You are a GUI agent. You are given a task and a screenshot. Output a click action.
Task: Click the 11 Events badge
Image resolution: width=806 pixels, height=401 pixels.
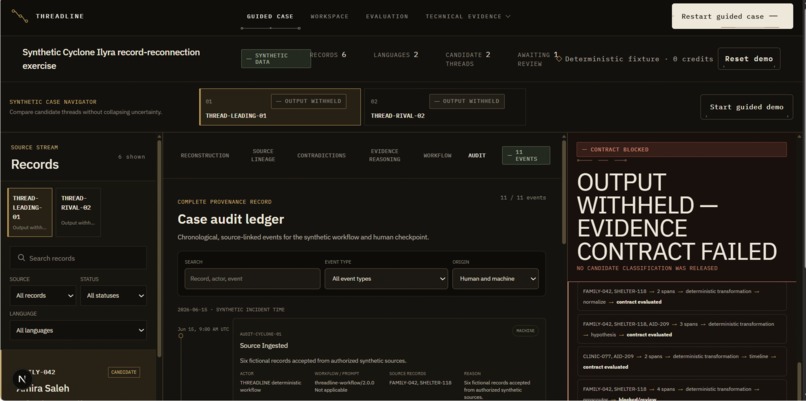(x=526, y=155)
